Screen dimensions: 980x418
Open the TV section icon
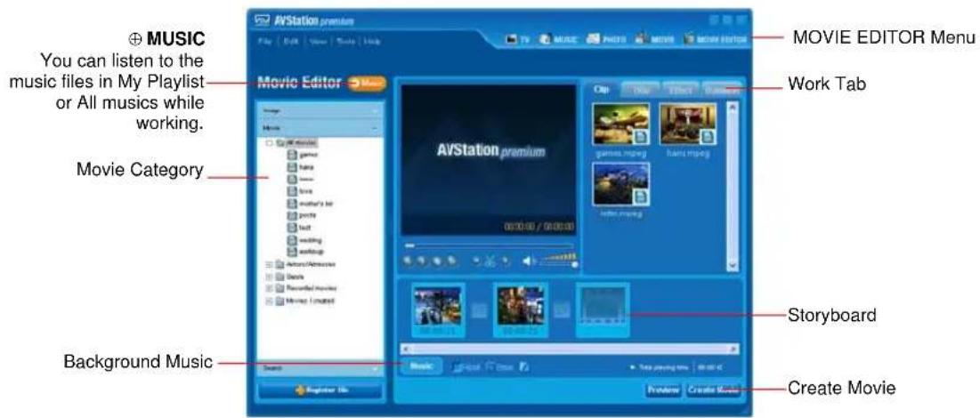[514, 40]
